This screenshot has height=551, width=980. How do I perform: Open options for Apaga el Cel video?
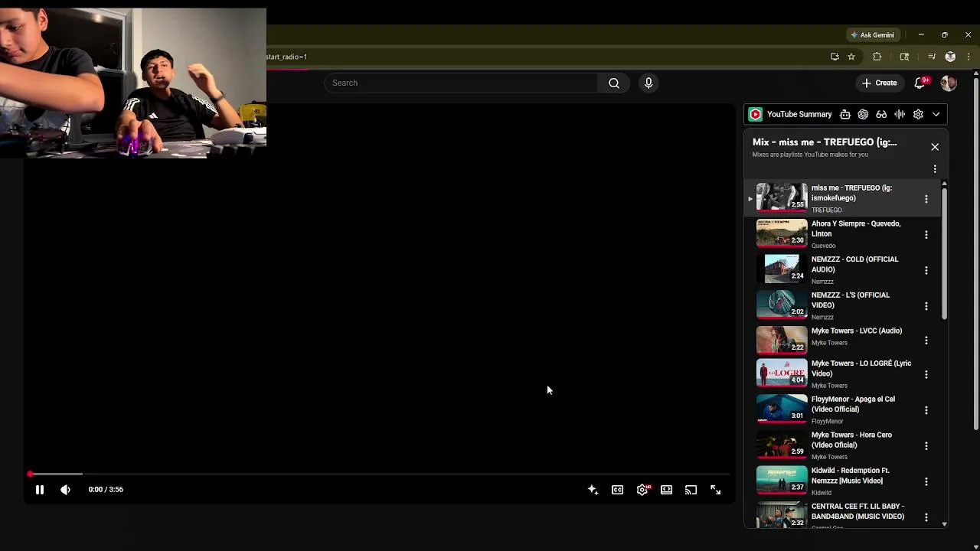(926, 410)
